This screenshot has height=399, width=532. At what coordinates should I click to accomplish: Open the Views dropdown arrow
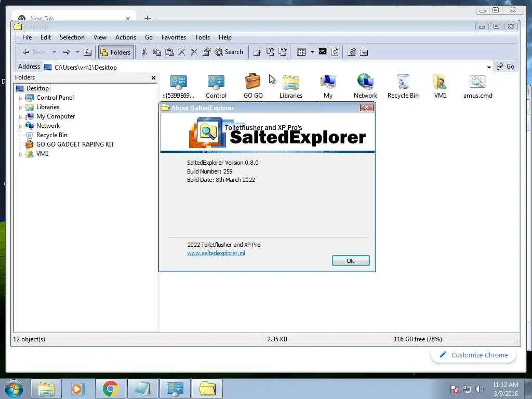[312, 52]
